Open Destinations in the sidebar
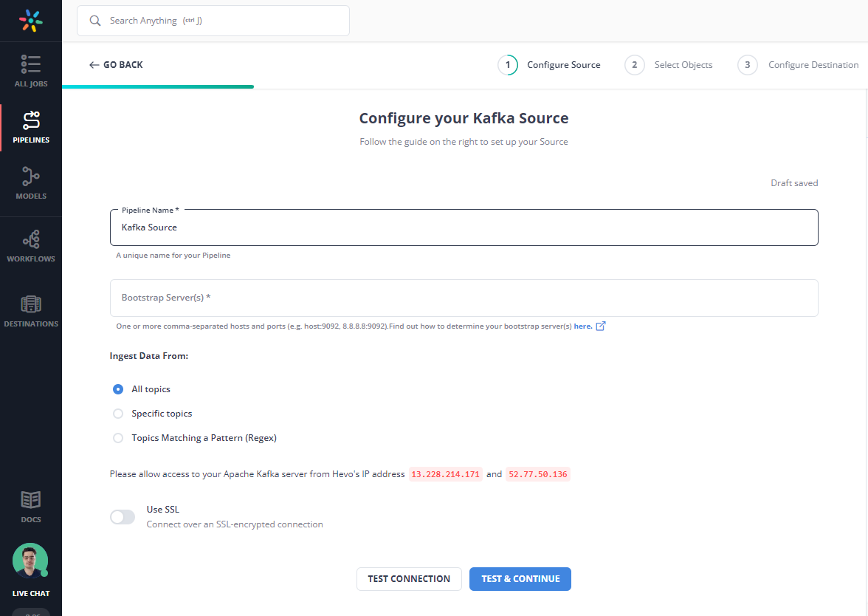Viewport: 868px width, 616px height. click(31, 312)
